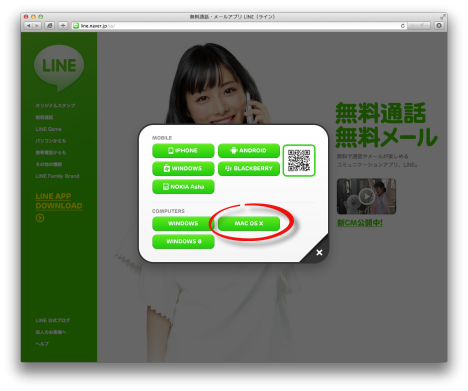Select the Nokia Asha download button
Image resolution: width=468 pixels, height=391 pixels.
click(x=183, y=187)
